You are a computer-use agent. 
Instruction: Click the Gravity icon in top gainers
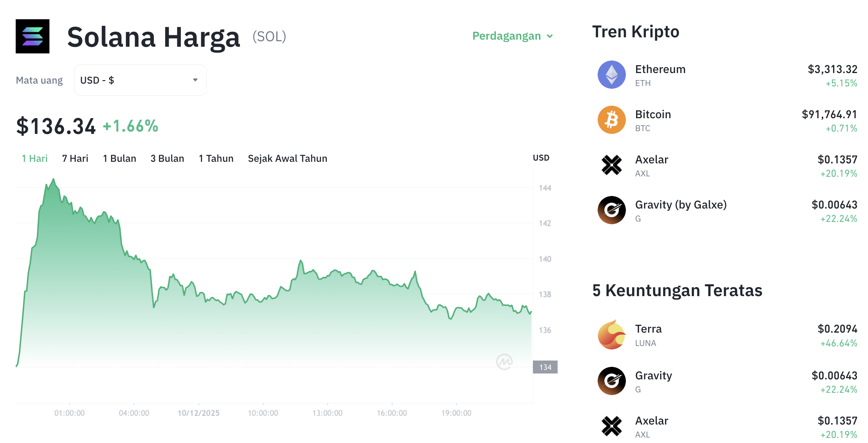pyautogui.click(x=611, y=381)
